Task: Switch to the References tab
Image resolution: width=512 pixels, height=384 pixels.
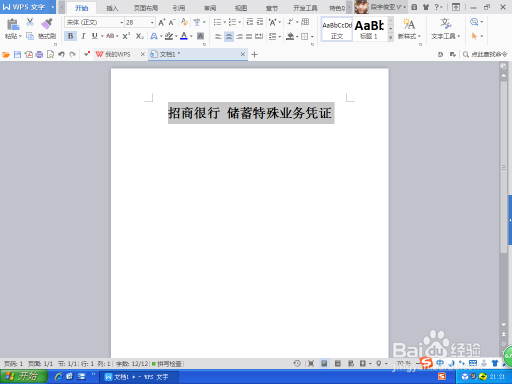Action: (x=179, y=8)
